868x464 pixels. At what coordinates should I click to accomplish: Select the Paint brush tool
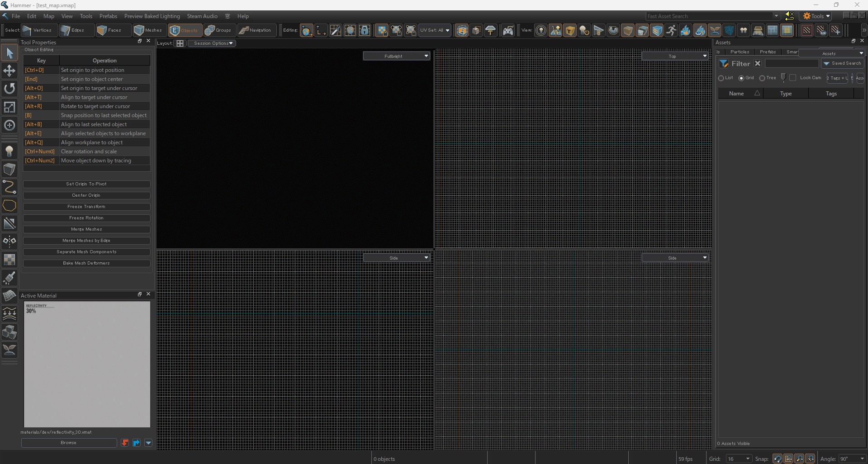coord(9,278)
